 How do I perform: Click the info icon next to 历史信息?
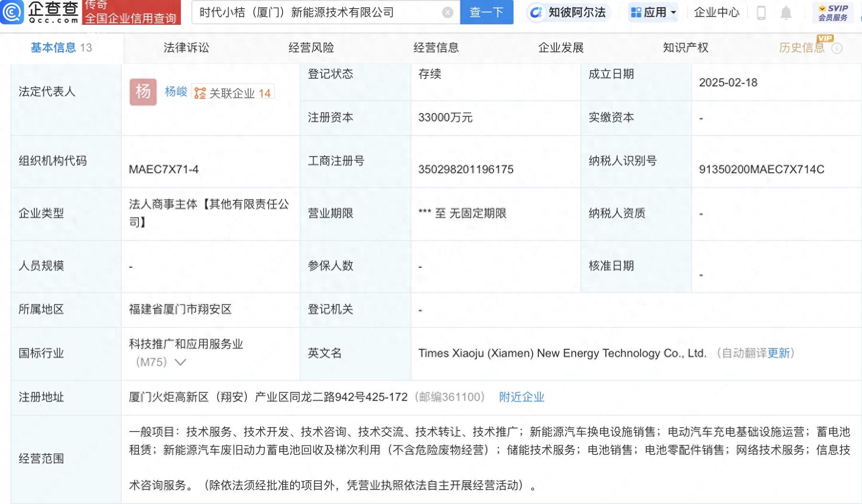[x=837, y=48]
